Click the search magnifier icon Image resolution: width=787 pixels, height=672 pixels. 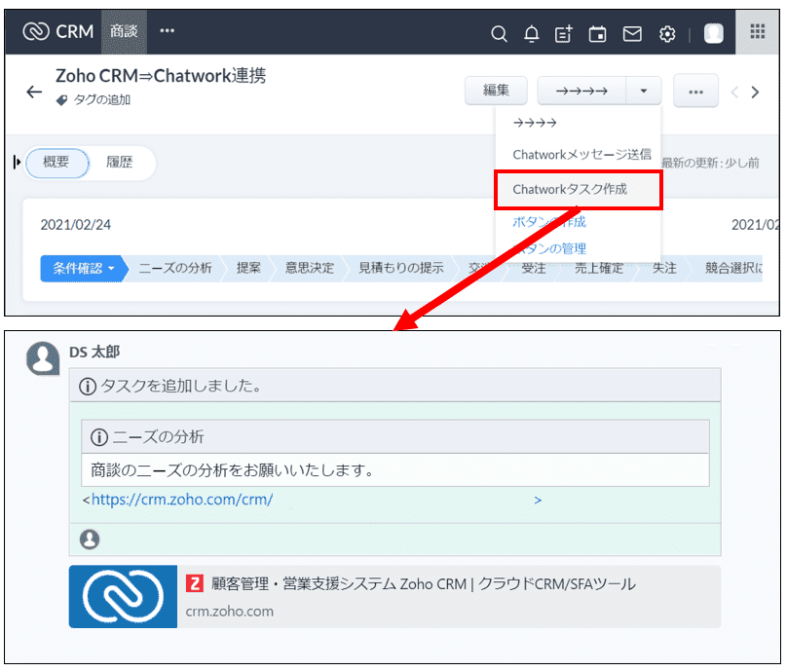pos(499,34)
